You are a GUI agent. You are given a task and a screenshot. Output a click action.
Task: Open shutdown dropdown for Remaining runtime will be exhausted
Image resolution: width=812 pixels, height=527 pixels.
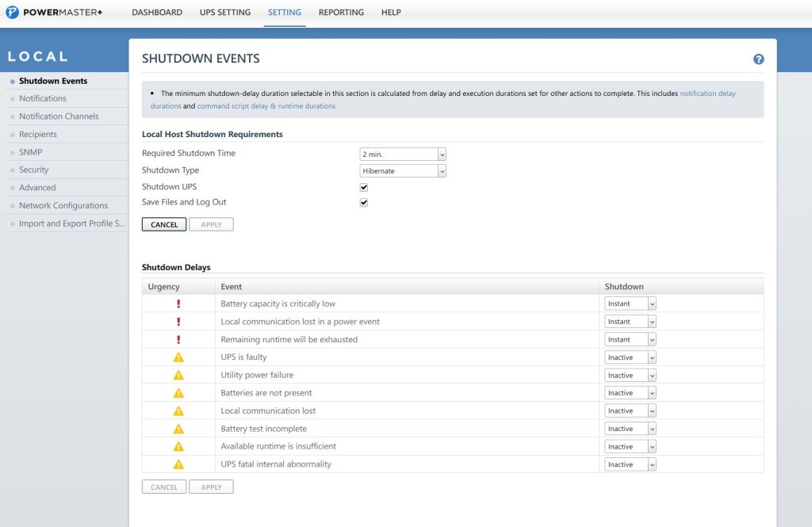(x=630, y=340)
